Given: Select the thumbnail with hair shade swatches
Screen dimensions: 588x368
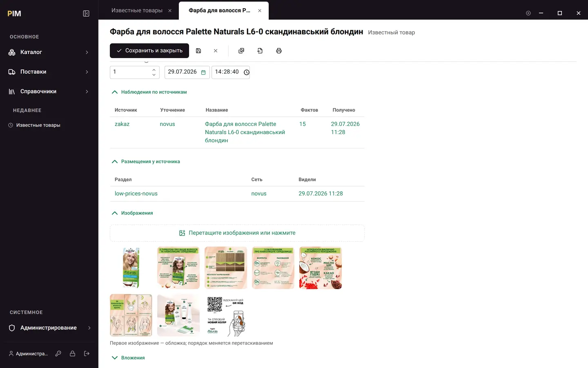Looking at the screenshot, I should tap(226, 268).
